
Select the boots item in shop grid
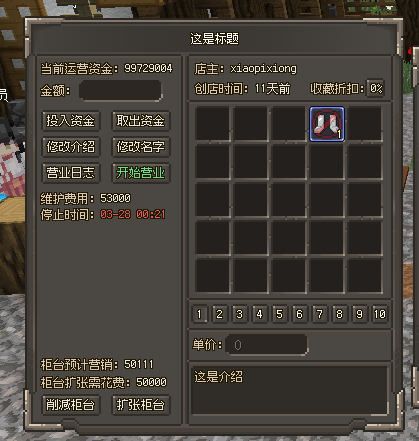327,124
